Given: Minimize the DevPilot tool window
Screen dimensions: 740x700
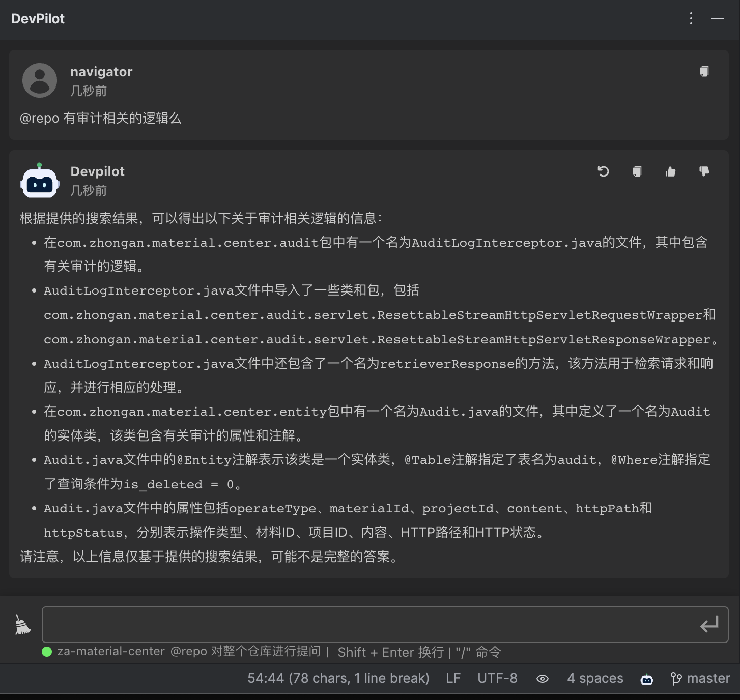Looking at the screenshot, I should point(718,18).
